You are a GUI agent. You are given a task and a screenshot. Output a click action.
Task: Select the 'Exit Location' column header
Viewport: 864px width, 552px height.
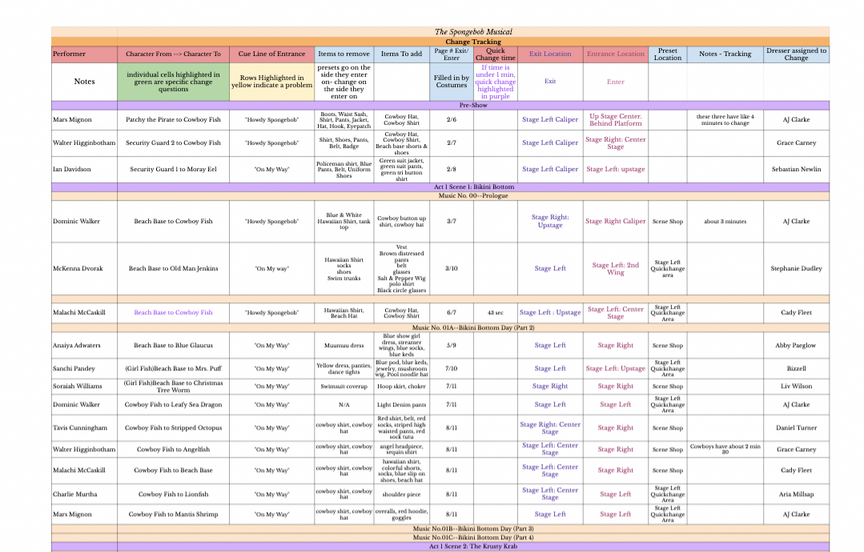pos(550,54)
